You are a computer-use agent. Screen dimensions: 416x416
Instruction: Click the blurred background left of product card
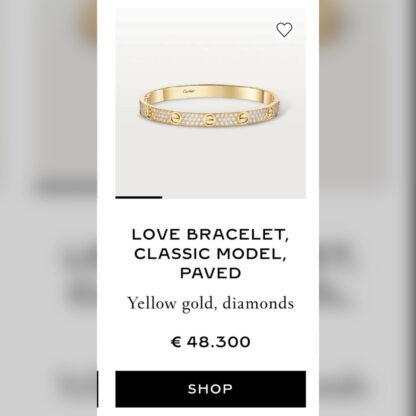click(49, 208)
